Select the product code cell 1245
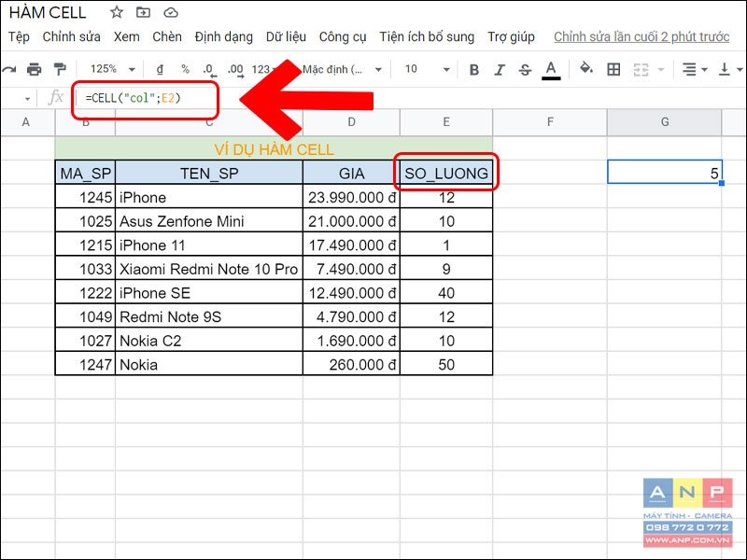 tap(85, 196)
